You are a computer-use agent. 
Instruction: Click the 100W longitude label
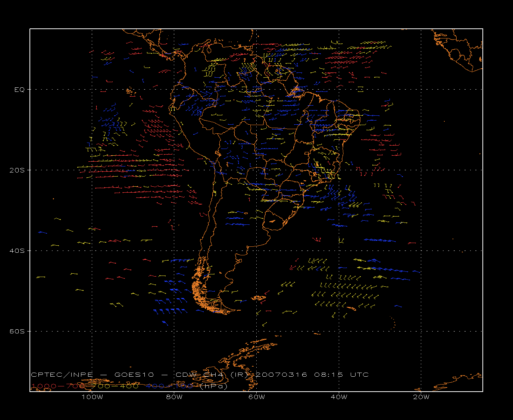[92, 397]
